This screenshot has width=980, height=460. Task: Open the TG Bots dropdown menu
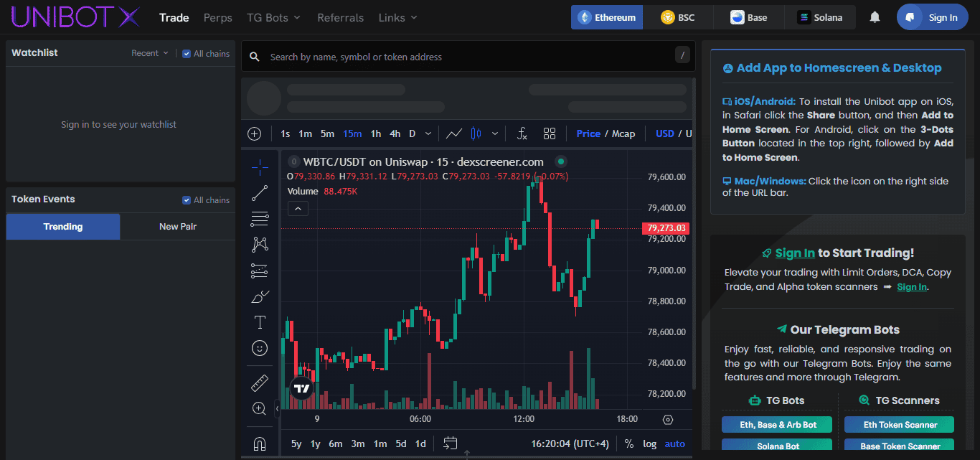click(x=273, y=17)
